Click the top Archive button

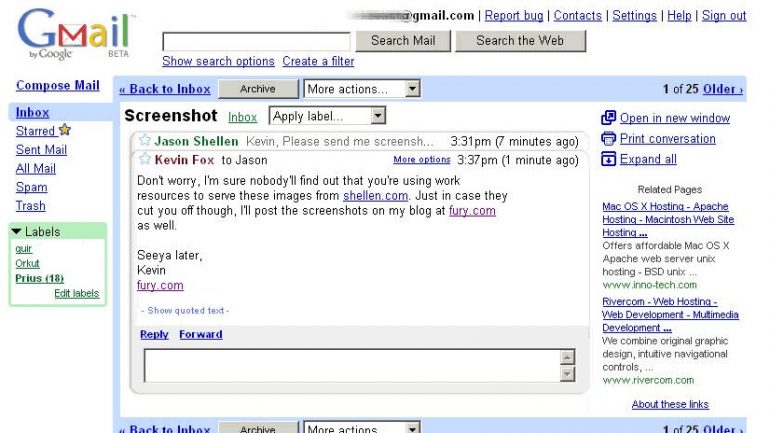258,89
